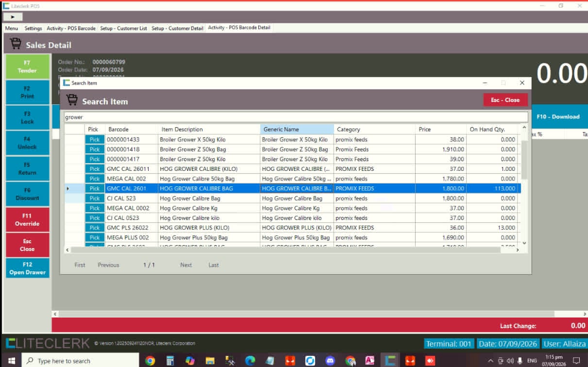This screenshot has height=367, width=588.
Task: Open the Menu tab
Action: click(12, 28)
